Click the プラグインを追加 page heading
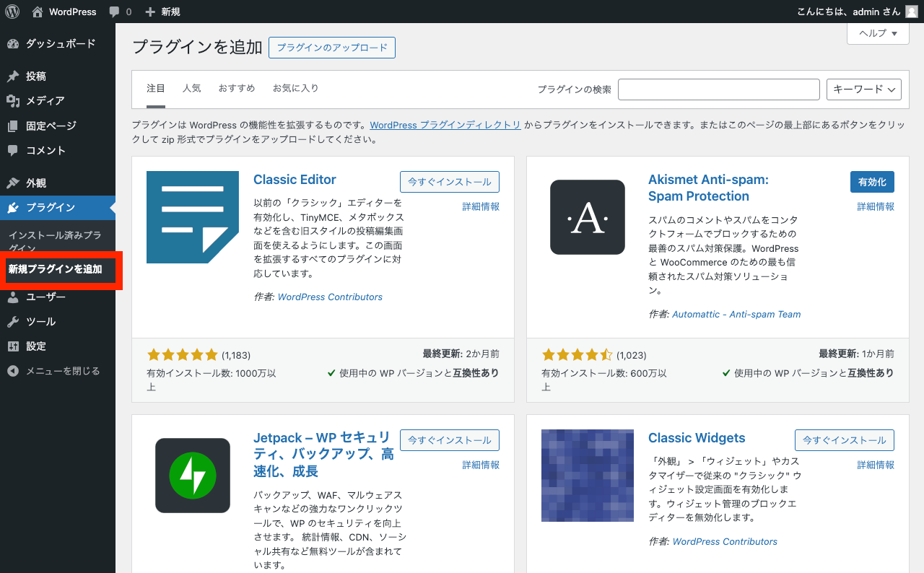This screenshot has width=924, height=573. click(197, 48)
